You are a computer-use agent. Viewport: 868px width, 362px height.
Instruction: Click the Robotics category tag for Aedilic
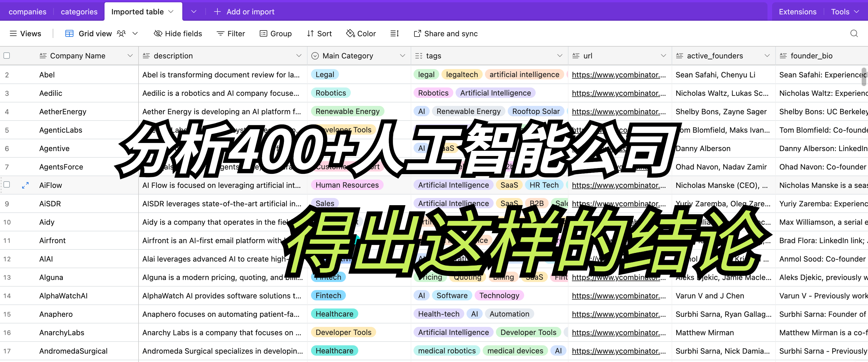coord(331,93)
